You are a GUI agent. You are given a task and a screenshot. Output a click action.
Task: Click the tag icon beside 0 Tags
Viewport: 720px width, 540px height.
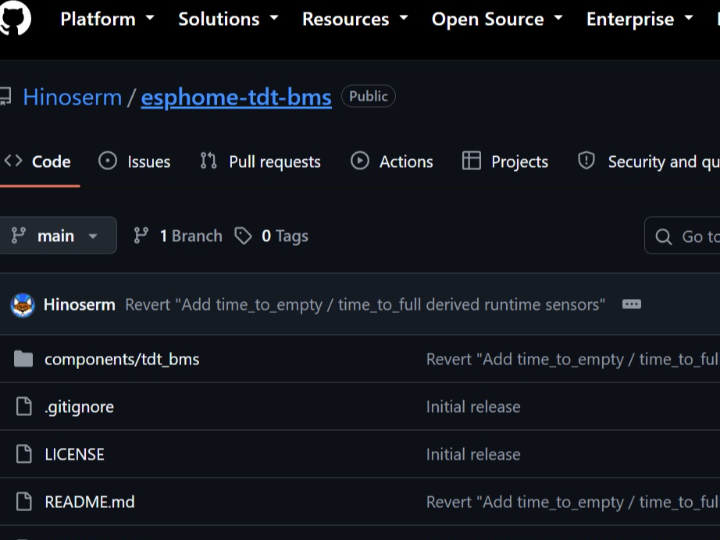243,236
